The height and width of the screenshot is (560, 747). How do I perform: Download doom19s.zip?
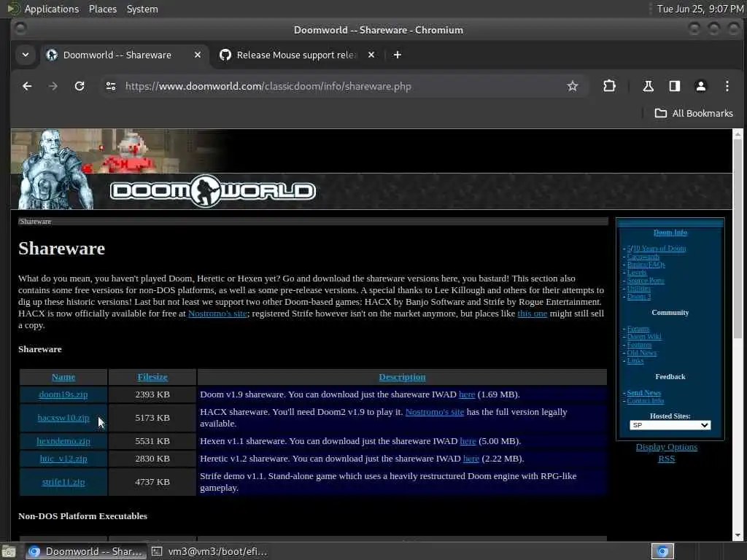pyautogui.click(x=63, y=394)
